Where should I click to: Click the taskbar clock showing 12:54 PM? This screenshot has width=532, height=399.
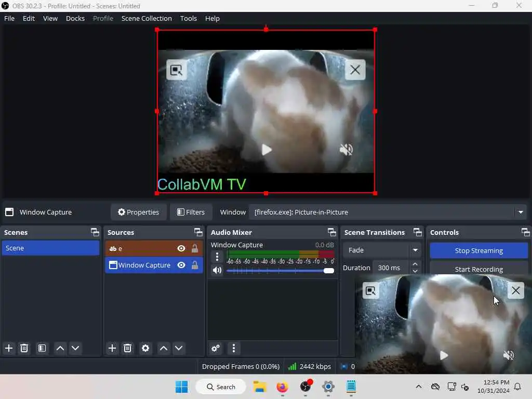tap(493, 387)
